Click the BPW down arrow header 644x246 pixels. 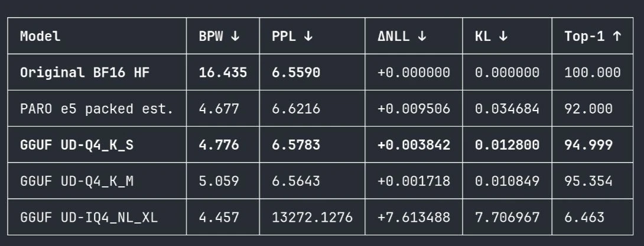pyautogui.click(x=219, y=36)
